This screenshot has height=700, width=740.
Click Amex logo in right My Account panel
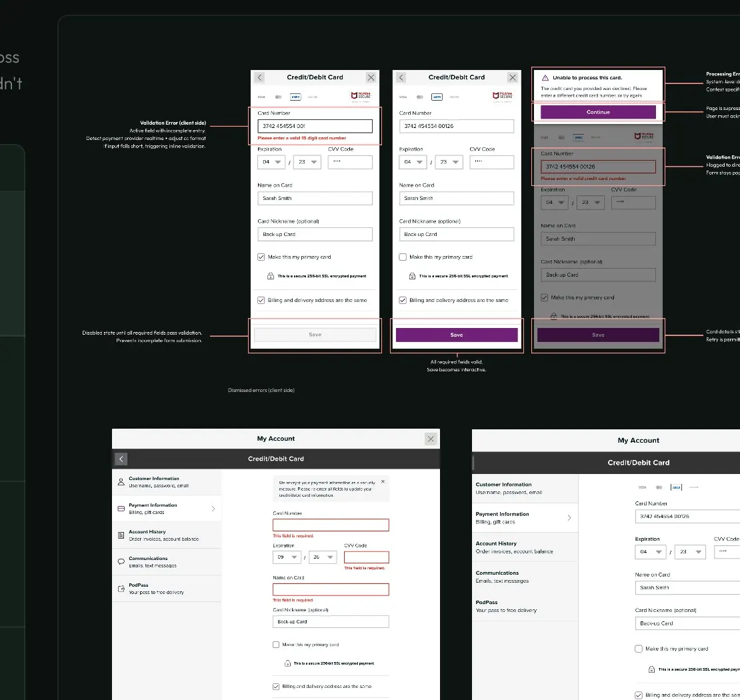pyautogui.click(x=676, y=487)
